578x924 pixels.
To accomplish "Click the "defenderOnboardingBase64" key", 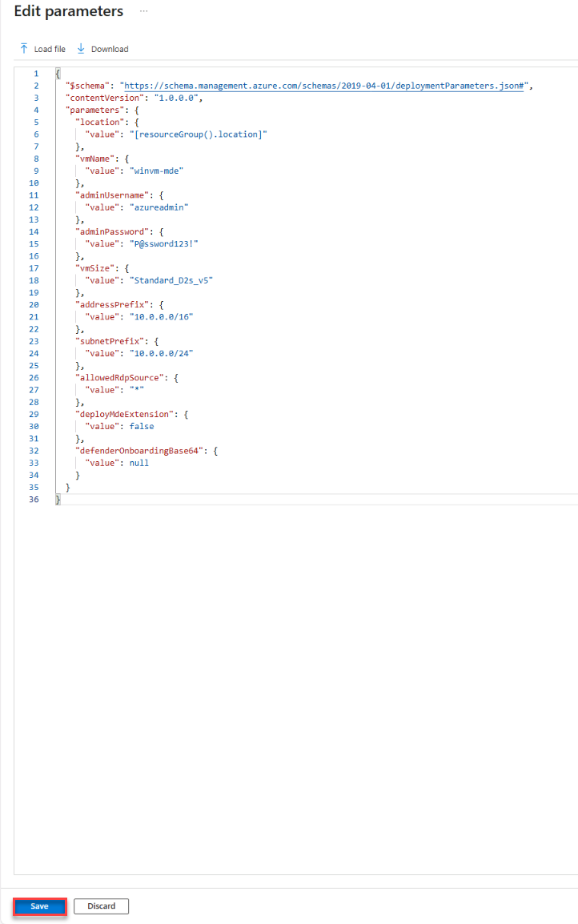I will click(139, 451).
